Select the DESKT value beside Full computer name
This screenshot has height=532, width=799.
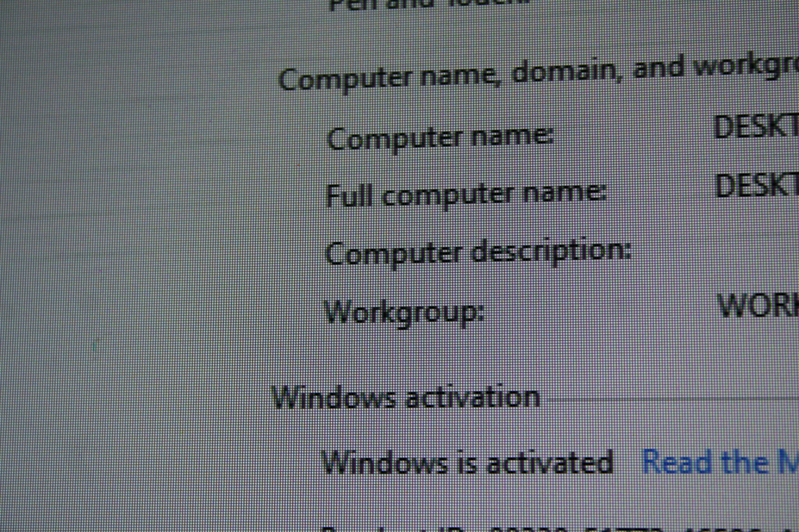757,185
